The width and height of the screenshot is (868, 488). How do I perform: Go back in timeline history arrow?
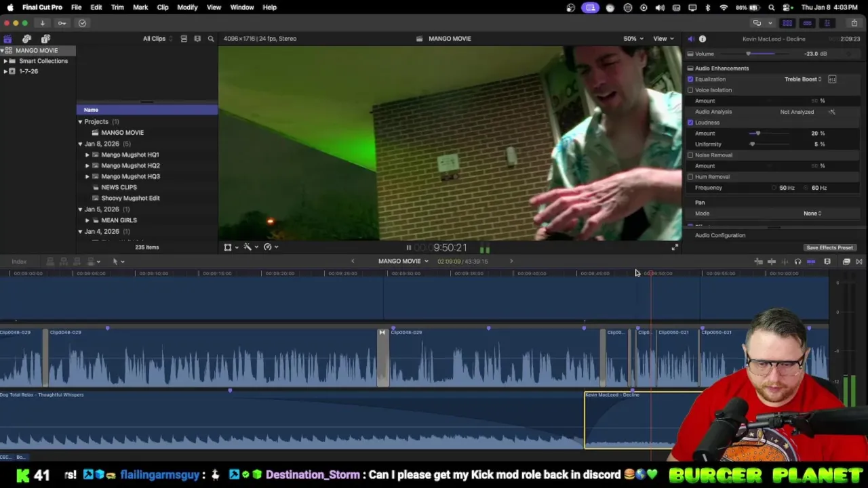(353, 261)
